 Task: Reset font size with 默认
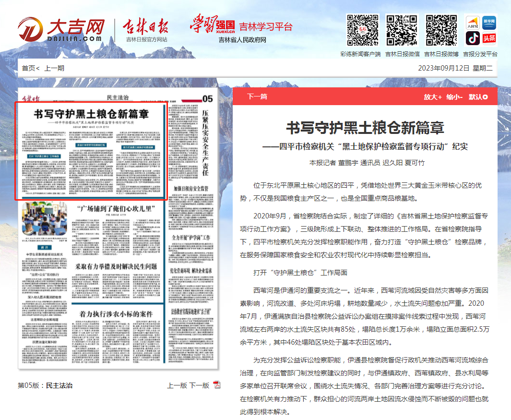point(478,97)
